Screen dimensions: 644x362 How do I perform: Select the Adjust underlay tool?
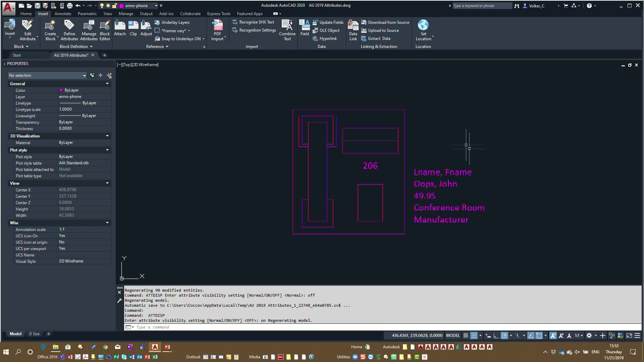point(146,28)
